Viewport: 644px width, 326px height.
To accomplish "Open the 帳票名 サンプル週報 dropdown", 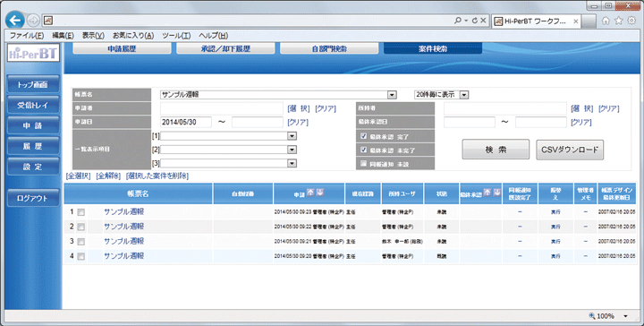I will 392,95.
